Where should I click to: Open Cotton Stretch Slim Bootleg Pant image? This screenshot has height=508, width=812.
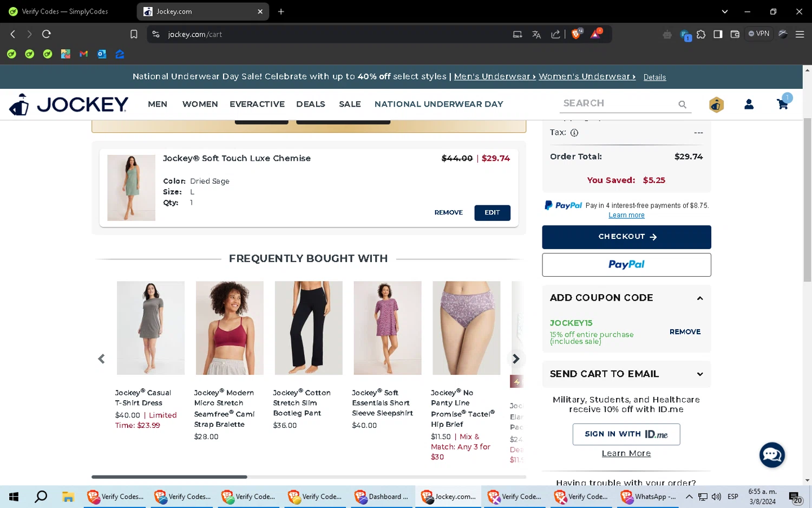point(309,328)
